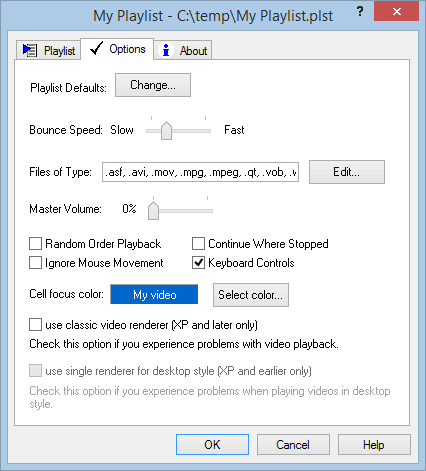Click the question mark help icon in the title bar

pyautogui.click(x=360, y=12)
